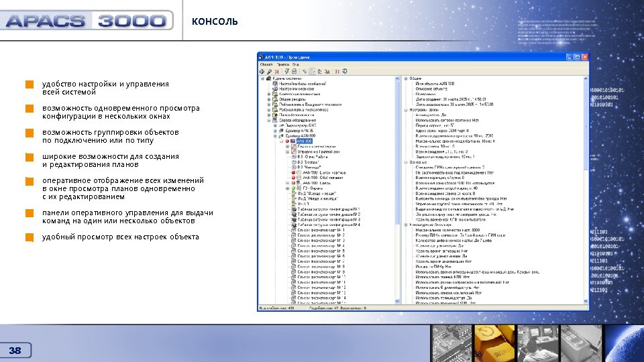Expand the "Общие ресурсы" folder node
This screenshot has width=644, height=362.
(269, 99)
